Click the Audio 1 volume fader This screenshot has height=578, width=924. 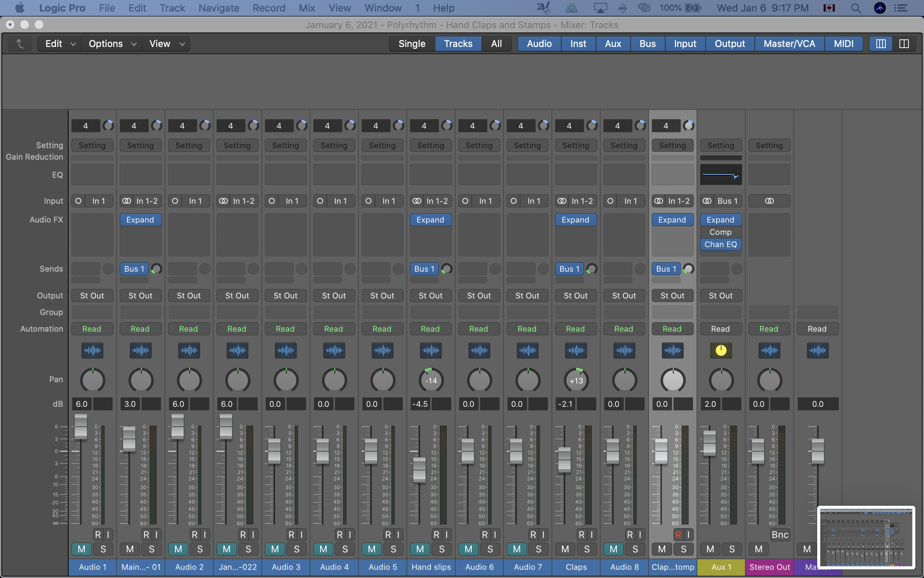coord(80,426)
